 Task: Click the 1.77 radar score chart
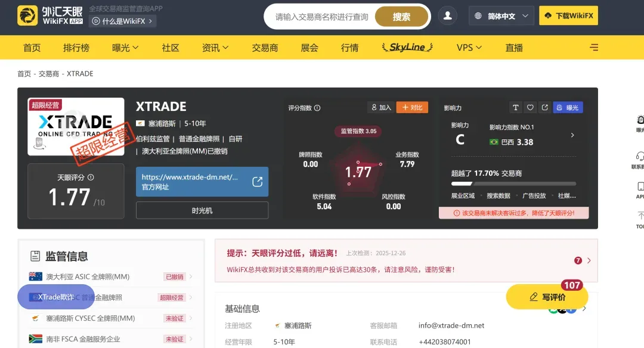358,171
